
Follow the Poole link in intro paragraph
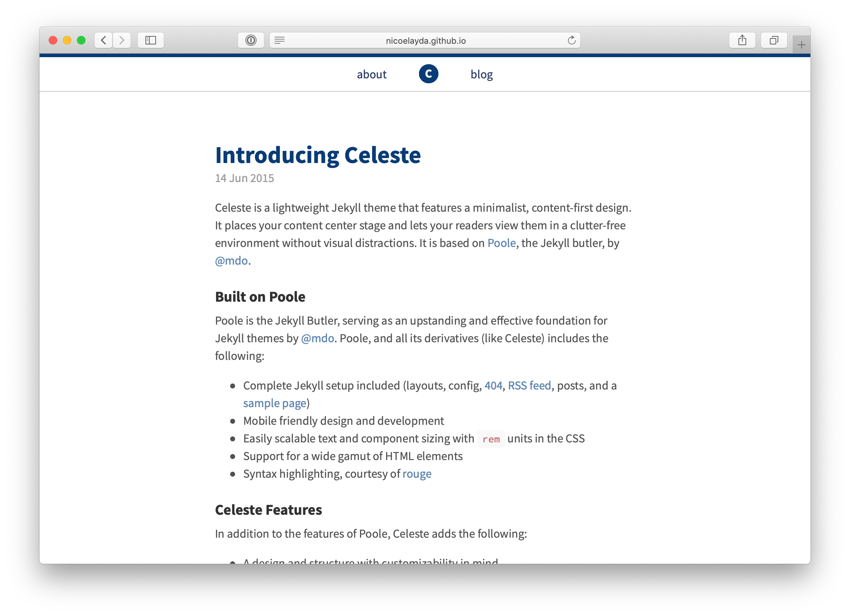coord(502,243)
